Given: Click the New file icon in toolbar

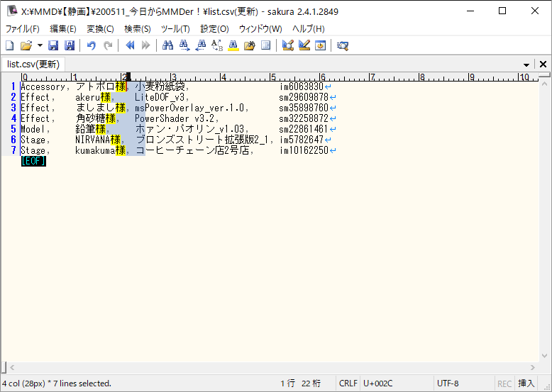Looking at the screenshot, I should 10,45.
